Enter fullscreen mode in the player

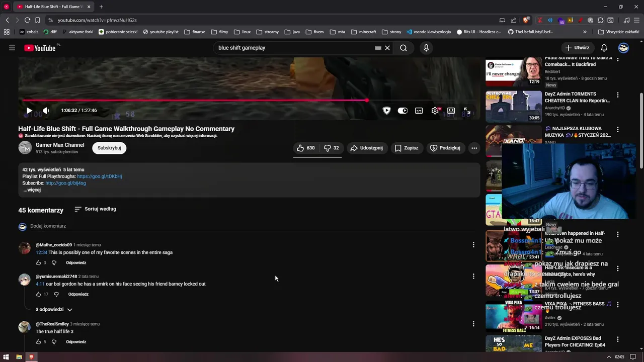tap(467, 111)
